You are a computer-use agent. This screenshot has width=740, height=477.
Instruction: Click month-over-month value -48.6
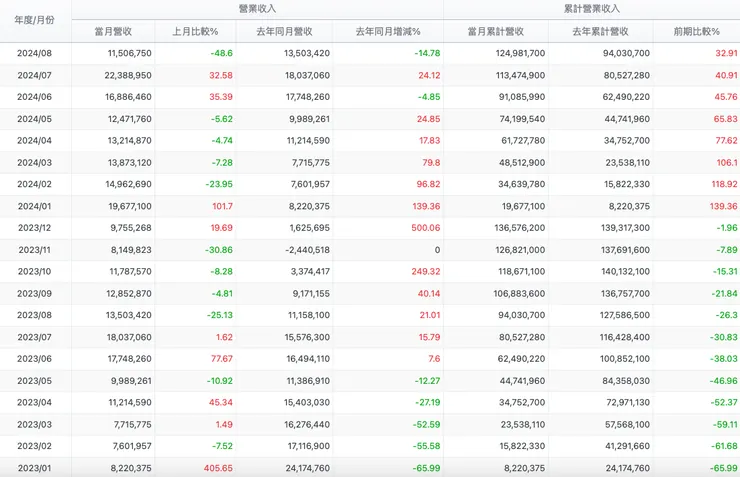click(x=222, y=53)
